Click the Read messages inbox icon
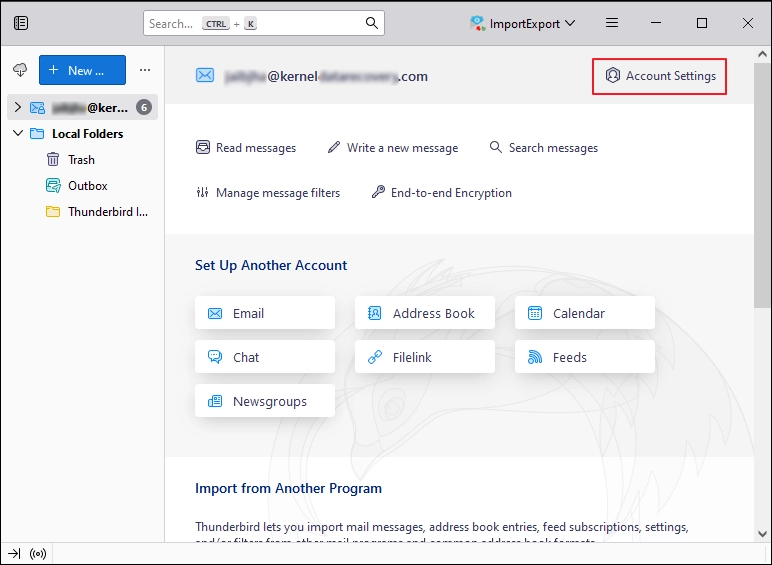772x565 pixels. coord(203,147)
